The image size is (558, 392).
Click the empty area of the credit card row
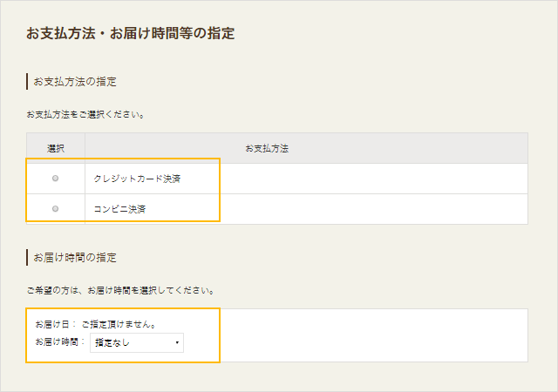(x=374, y=179)
